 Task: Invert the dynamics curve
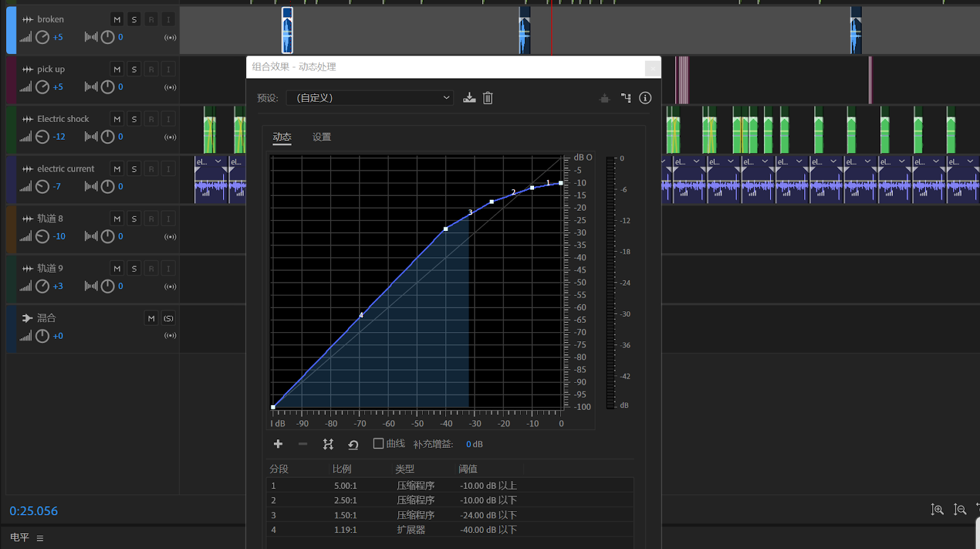328,444
